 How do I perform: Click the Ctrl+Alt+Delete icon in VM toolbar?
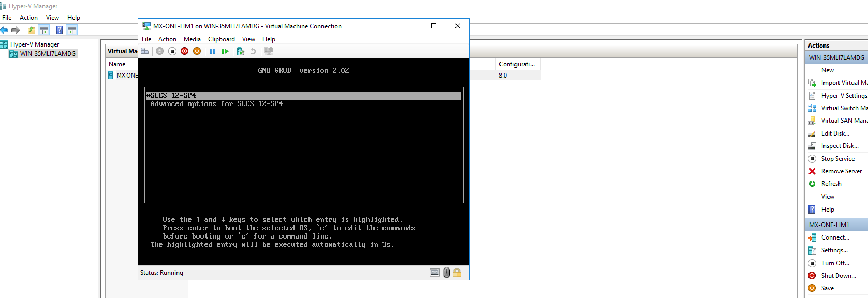(x=145, y=51)
